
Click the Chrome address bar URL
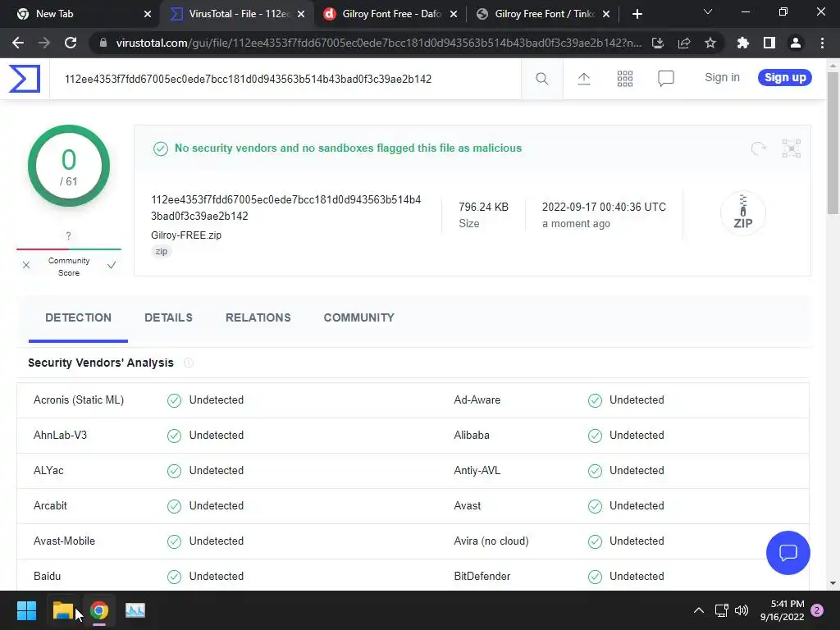click(378, 43)
